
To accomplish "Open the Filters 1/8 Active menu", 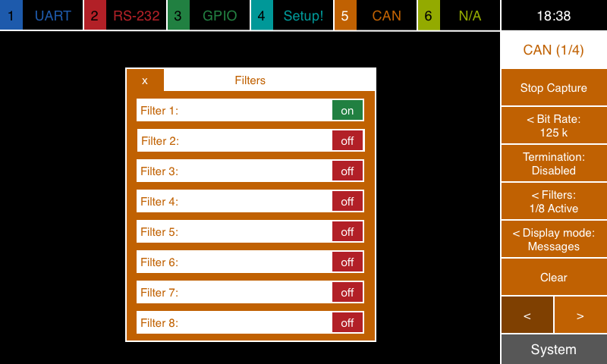I will (x=554, y=201).
